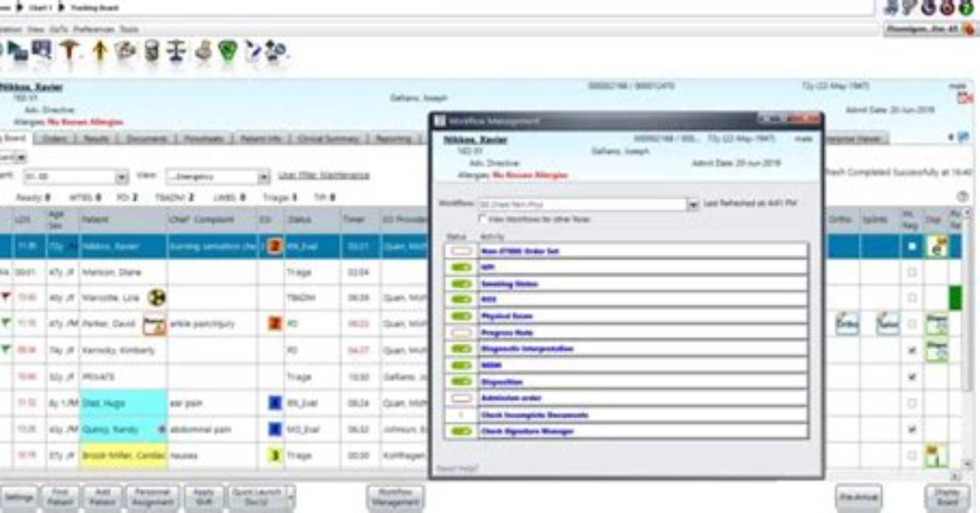
Task: Click the green shield toolbar icon
Action: point(228,51)
